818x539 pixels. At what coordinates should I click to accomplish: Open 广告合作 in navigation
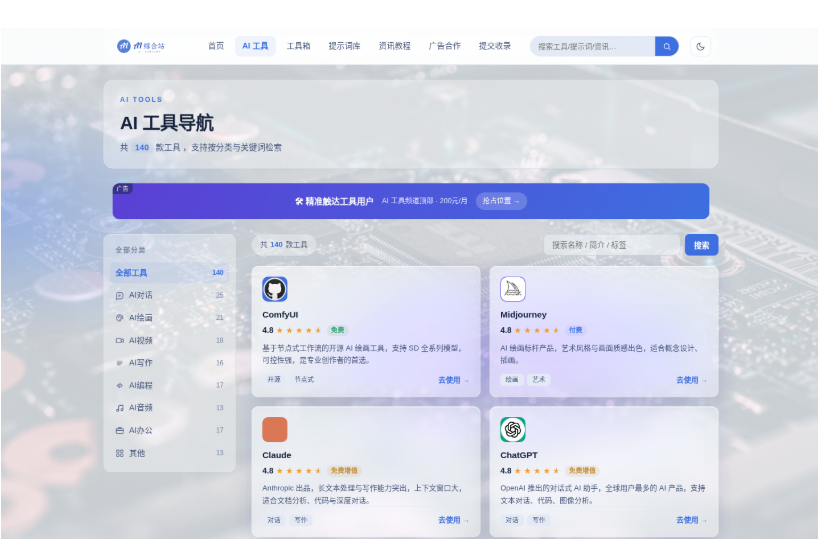[444, 46]
